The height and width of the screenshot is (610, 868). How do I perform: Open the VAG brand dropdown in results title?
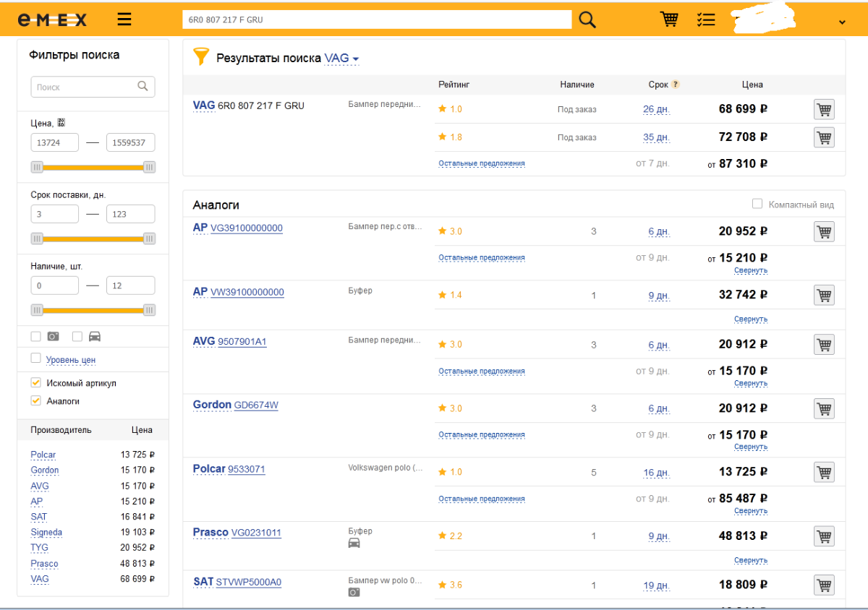[x=342, y=59]
